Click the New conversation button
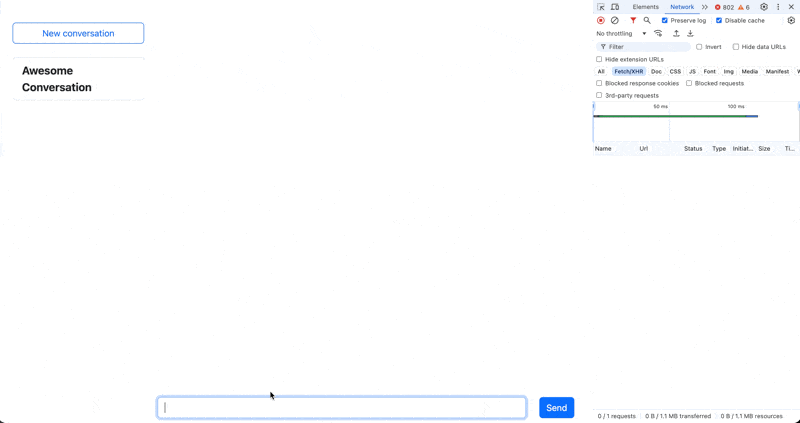The height and width of the screenshot is (423, 800). [x=78, y=33]
